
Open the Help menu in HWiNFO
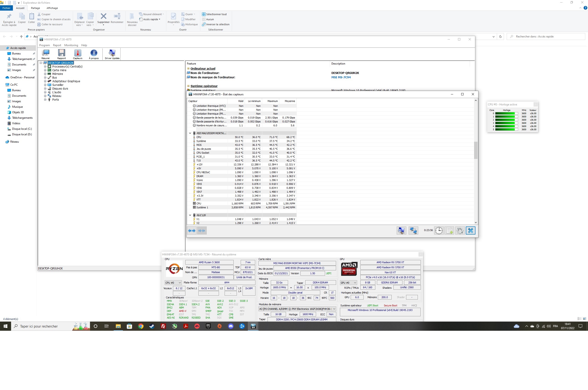click(x=84, y=45)
